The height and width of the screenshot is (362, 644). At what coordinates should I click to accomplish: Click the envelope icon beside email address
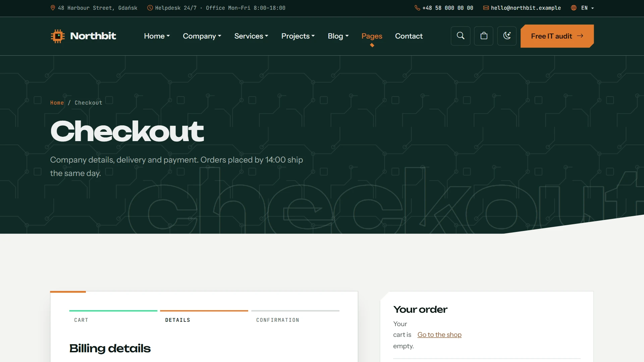pos(486,8)
